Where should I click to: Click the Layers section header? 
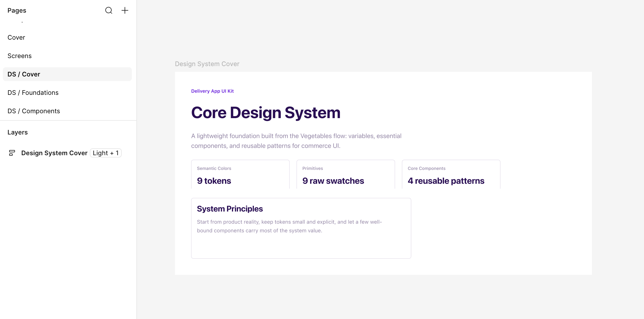click(x=18, y=132)
